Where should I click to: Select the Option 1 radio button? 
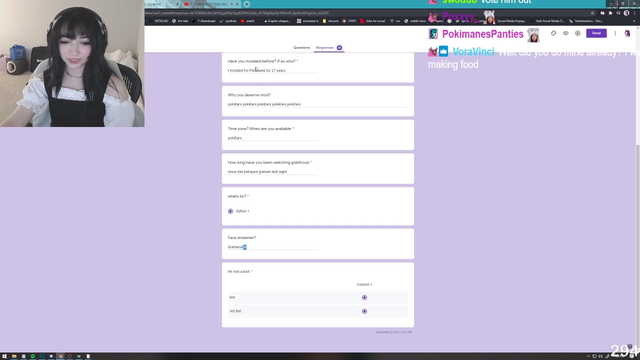pos(230,211)
